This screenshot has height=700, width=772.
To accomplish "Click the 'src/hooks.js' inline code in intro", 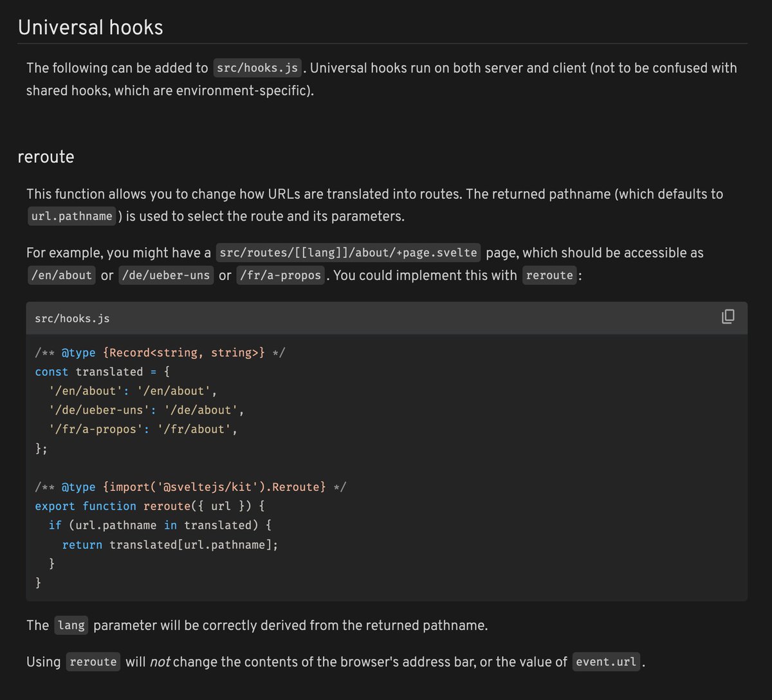I will (x=257, y=68).
